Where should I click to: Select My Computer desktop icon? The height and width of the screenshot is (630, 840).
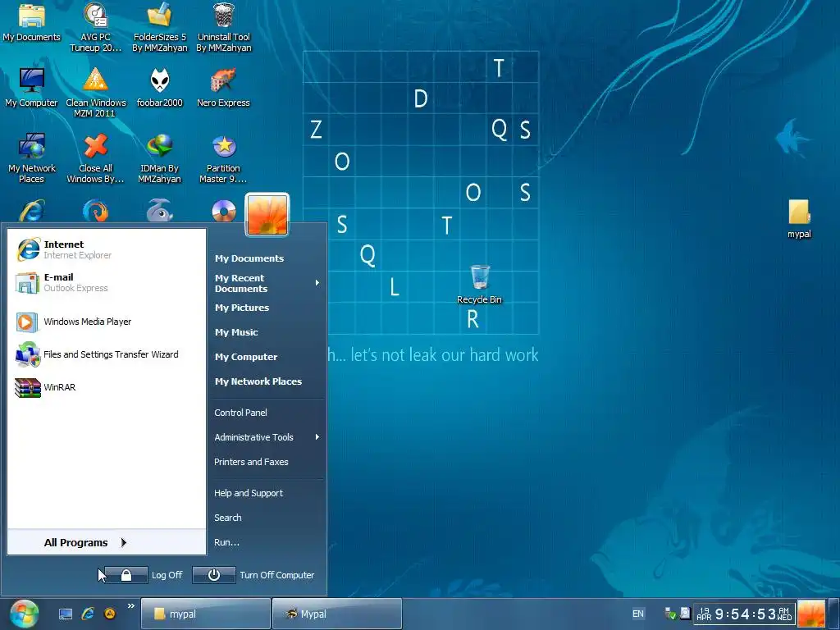[32, 87]
